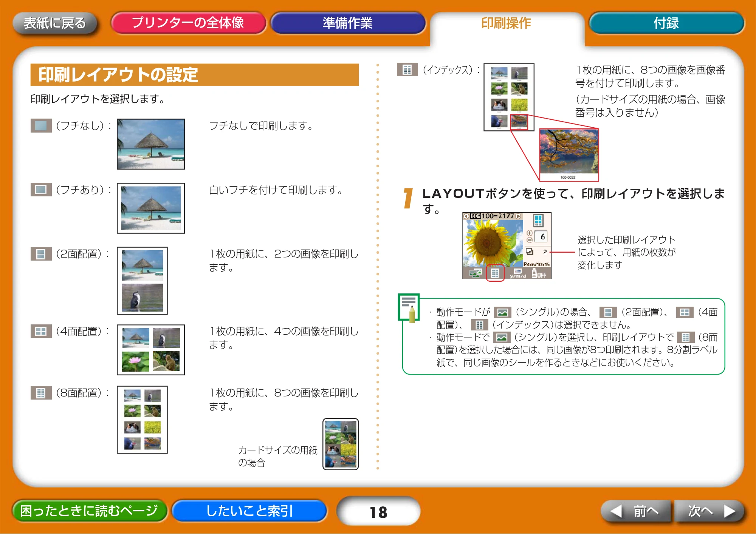Click the 4面配置 layout icon in list

click(x=41, y=331)
